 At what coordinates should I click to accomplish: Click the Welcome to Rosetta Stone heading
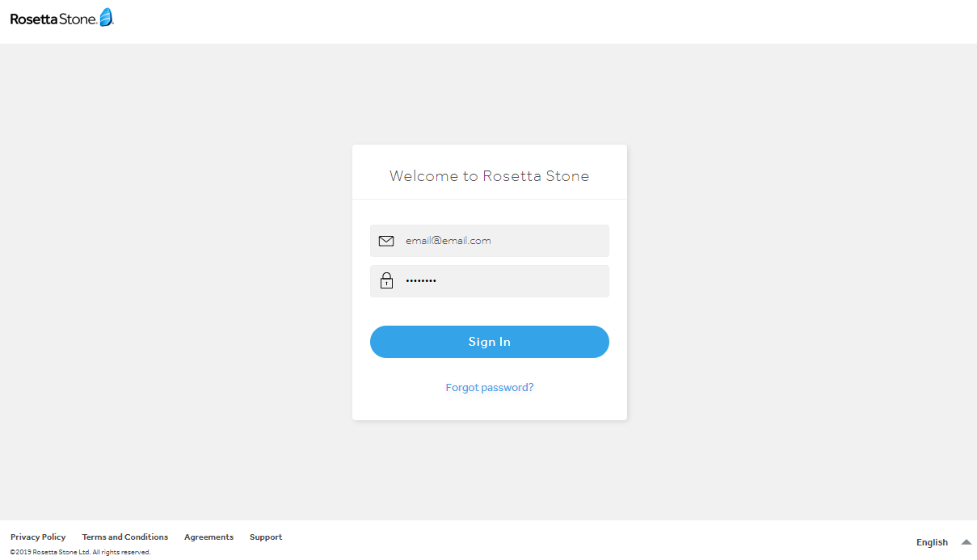(x=489, y=175)
